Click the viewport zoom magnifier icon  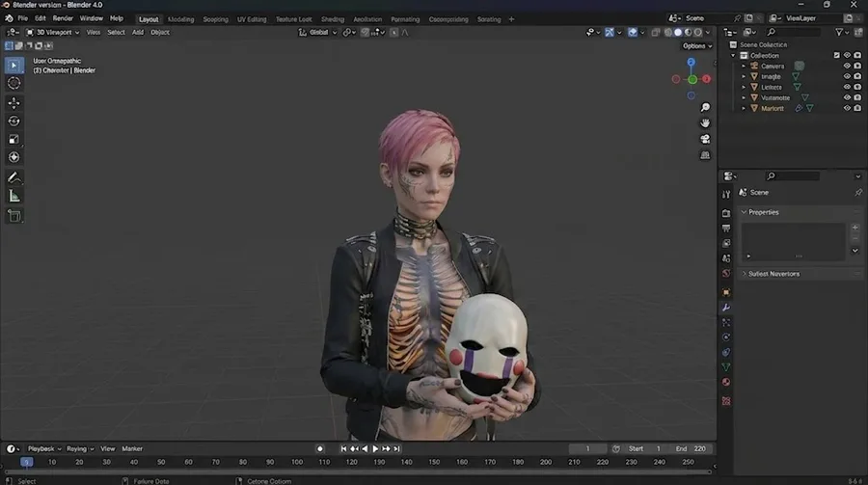[x=705, y=107]
